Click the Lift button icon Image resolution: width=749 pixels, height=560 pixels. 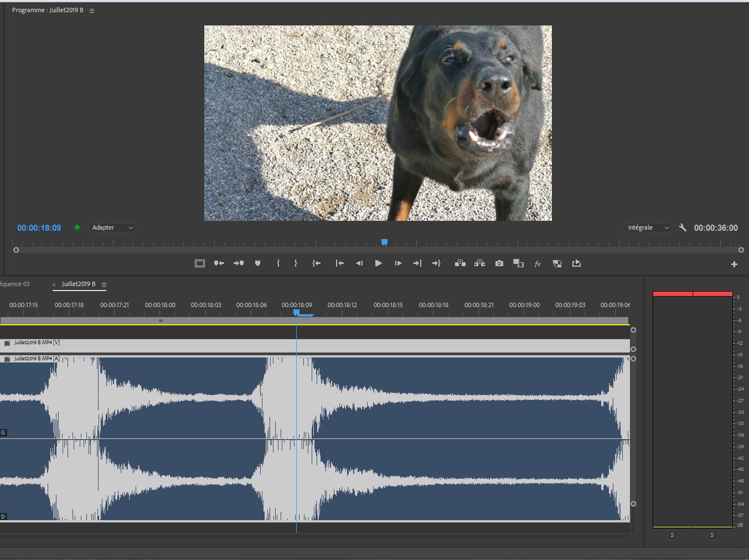[x=460, y=264]
